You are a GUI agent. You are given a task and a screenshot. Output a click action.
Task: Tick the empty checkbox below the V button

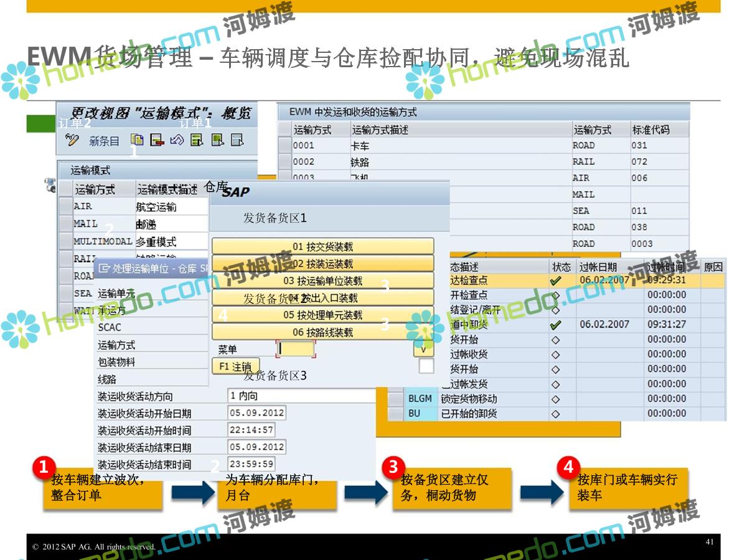[426, 366]
